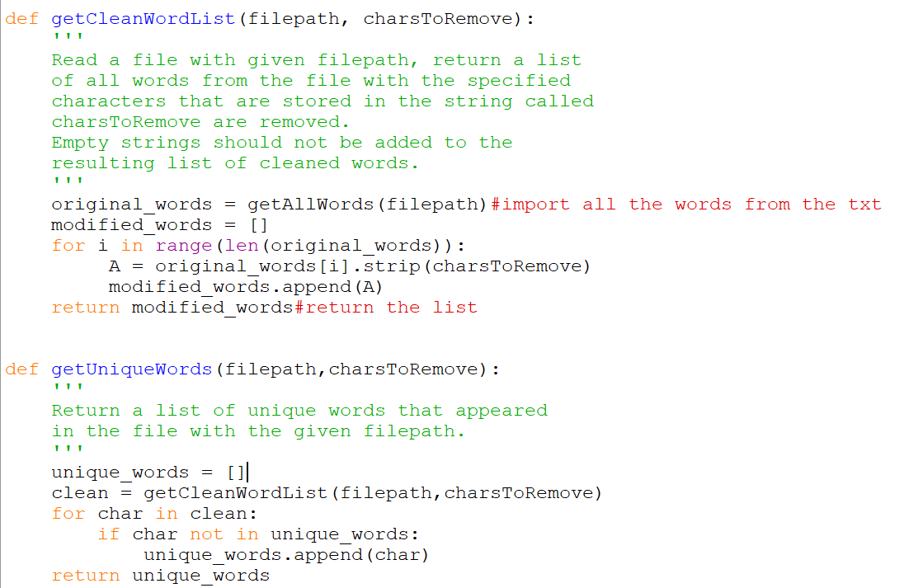The height and width of the screenshot is (588, 923).
Task: Click the comment '#return the list'
Action: (x=385, y=308)
